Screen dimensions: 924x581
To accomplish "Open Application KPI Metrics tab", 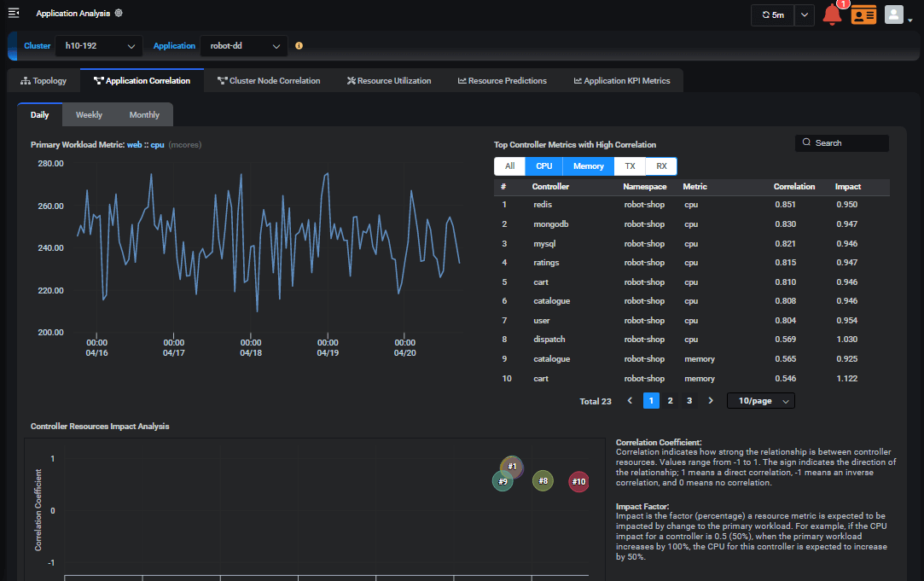I will pos(622,81).
